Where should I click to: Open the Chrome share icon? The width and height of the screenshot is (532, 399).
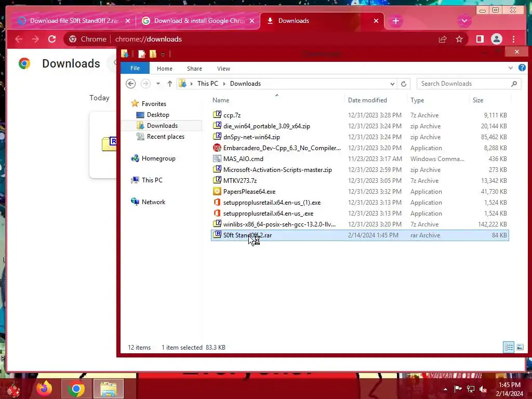tap(443, 39)
